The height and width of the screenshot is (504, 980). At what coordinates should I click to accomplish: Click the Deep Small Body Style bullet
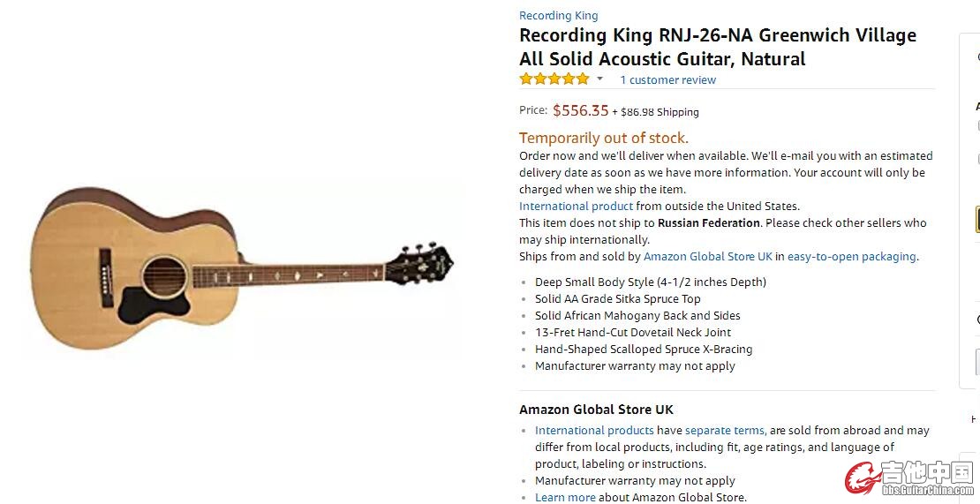[x=650, y=282]
